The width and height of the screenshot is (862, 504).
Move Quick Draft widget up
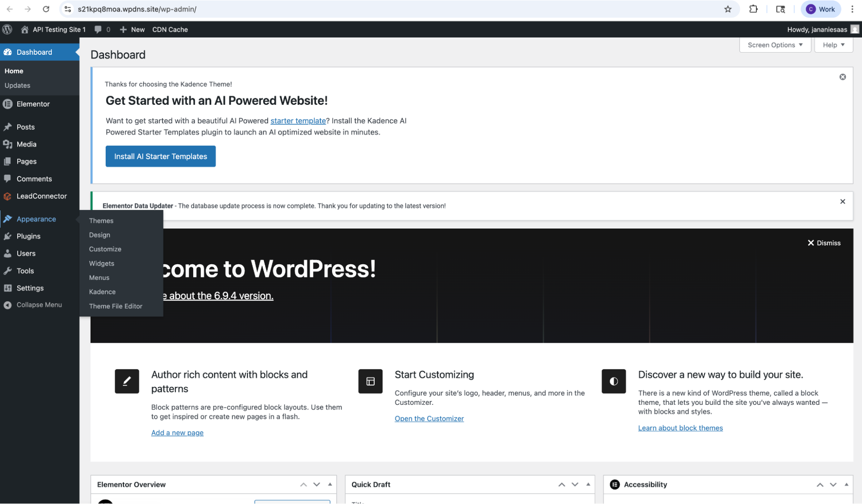coord(561,485)
